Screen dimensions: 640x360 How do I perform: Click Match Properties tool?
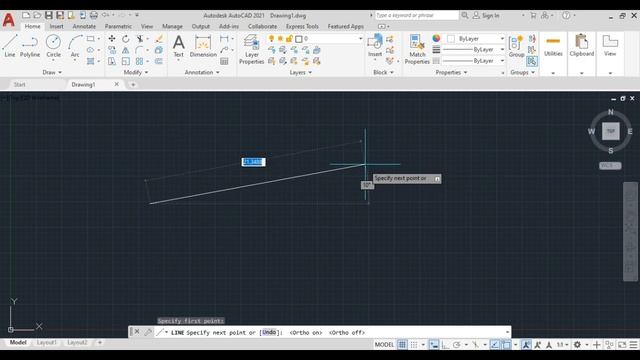pyautogui.click(x=417, y=49)
